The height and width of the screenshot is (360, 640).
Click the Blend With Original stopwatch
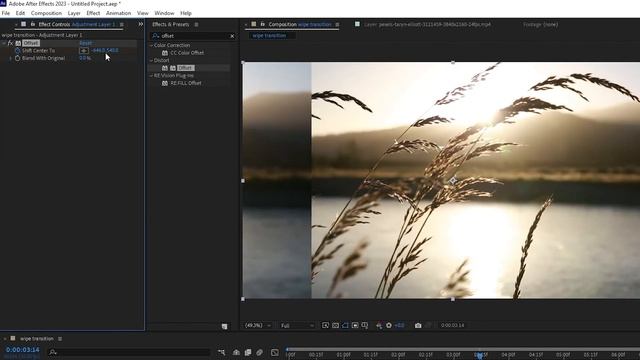coord(17,58)
